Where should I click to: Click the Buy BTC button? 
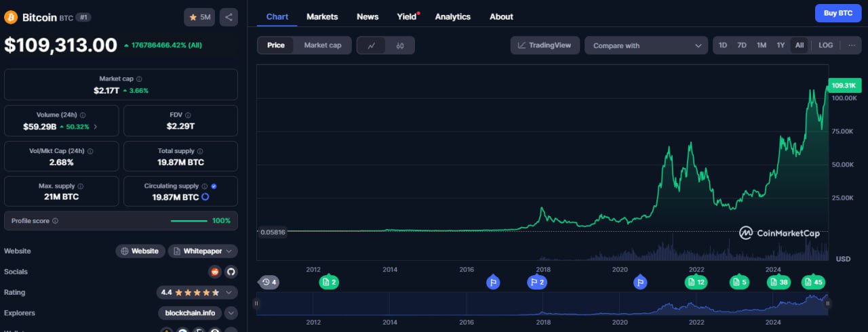[837, 13]
